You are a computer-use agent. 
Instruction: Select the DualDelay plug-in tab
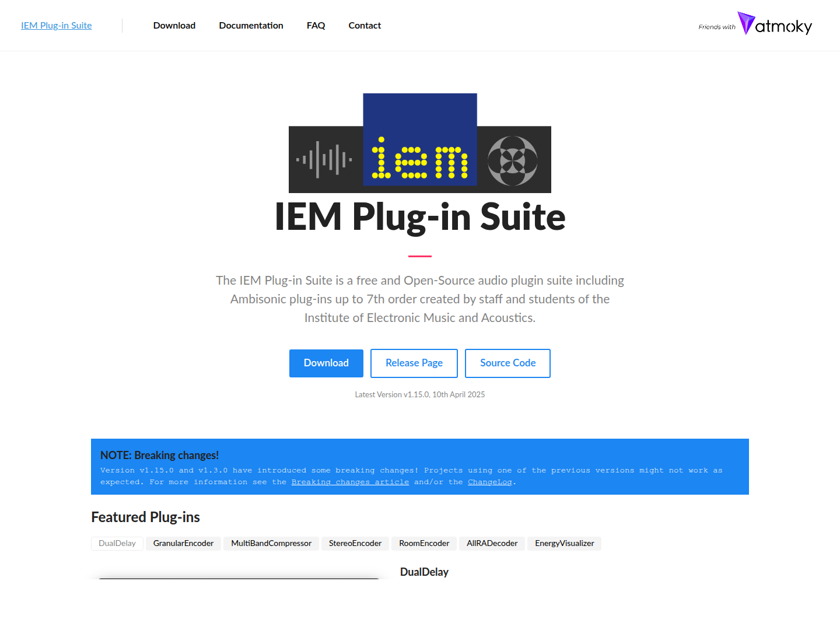tap(117, 543)
